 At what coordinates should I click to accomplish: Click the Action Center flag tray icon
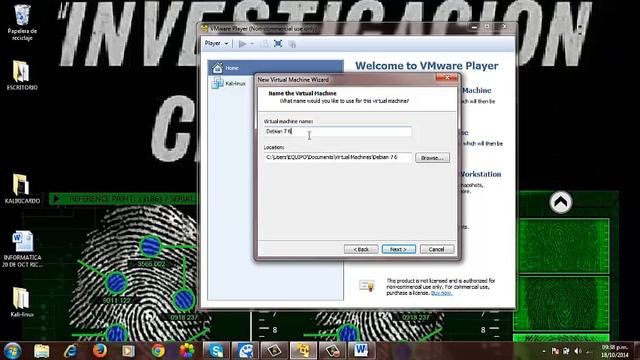point(555,351)
